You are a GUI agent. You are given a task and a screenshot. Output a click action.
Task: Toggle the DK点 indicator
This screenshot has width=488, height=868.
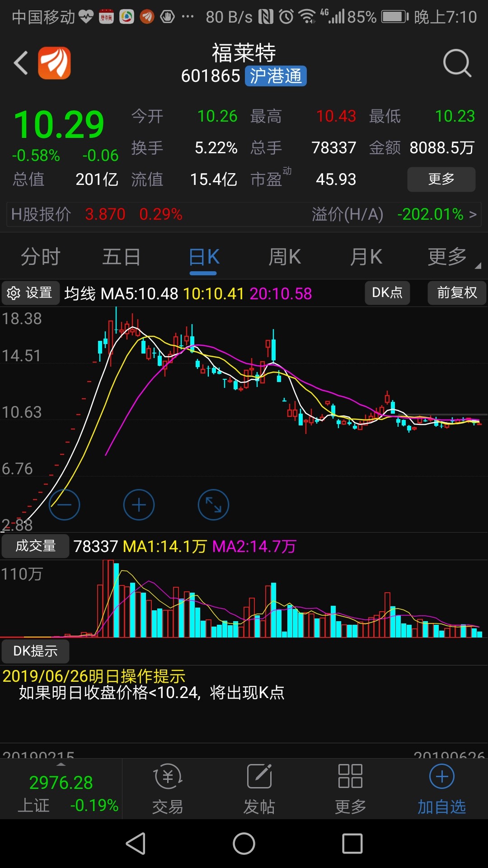tap(387, 293)
